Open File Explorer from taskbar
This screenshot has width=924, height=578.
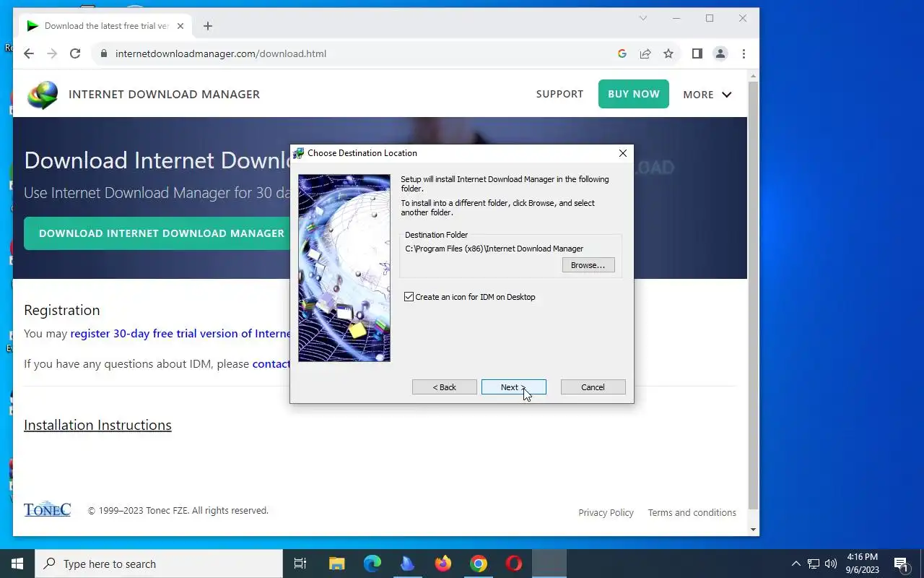[x=336, y=564]
